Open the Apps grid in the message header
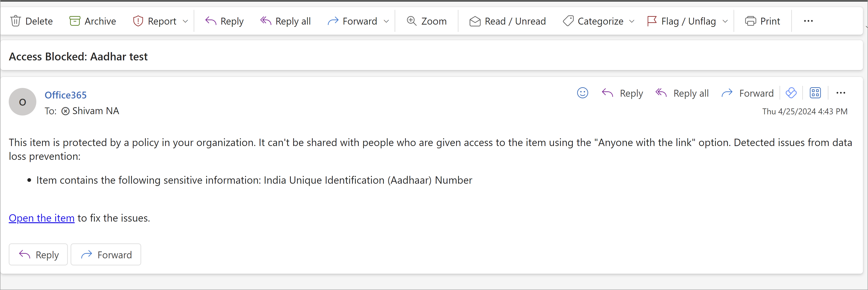This screenshot has height=290, width=868. click(x=815, y=93)
